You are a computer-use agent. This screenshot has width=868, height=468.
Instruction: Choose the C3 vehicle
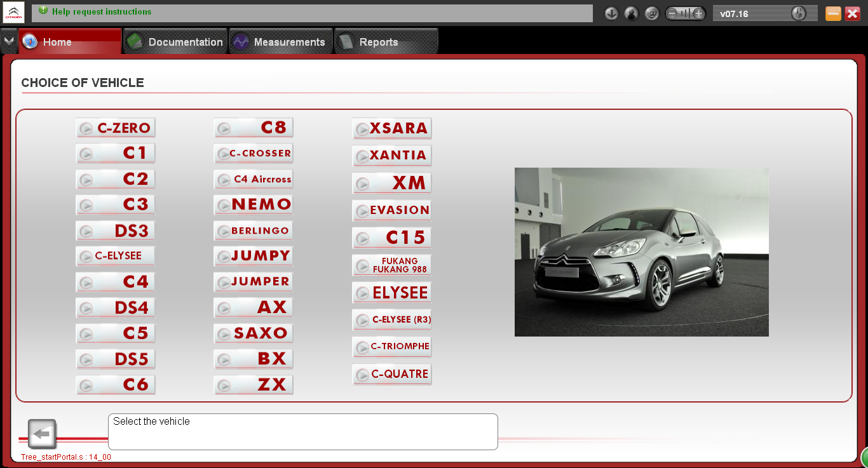(116, 205)
